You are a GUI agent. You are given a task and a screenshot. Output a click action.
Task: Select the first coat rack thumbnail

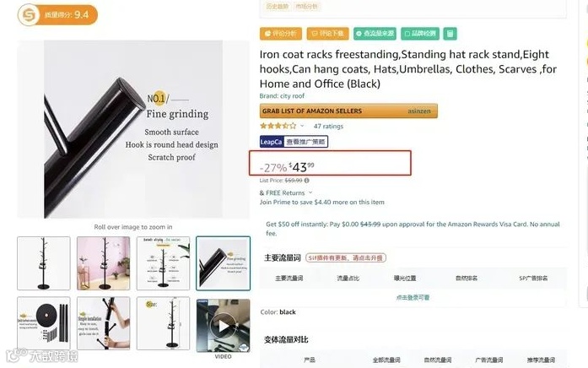coord(44,263)
